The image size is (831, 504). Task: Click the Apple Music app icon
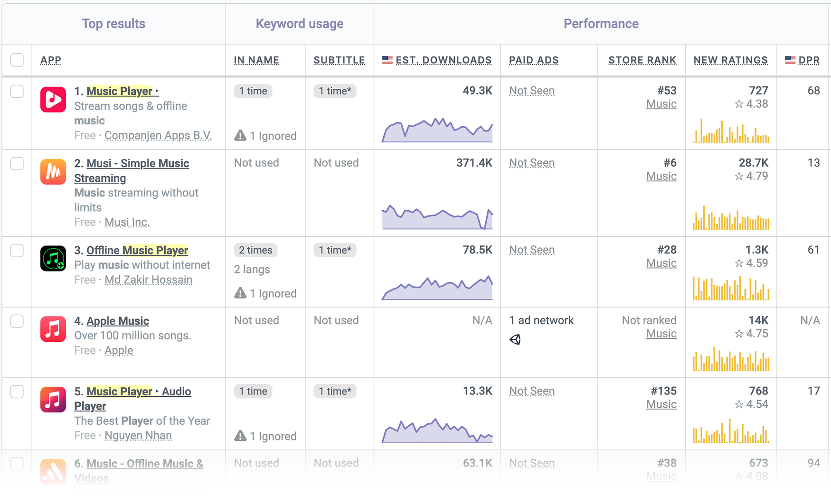(53, 329)
